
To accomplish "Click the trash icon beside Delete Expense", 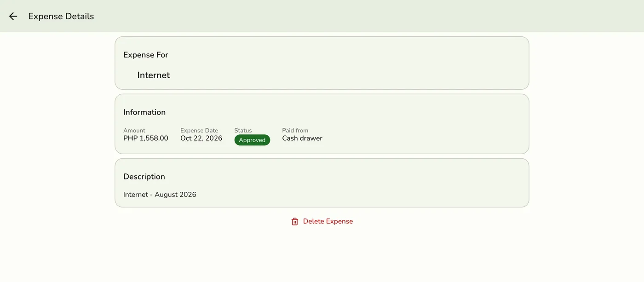I will point(295,222).
